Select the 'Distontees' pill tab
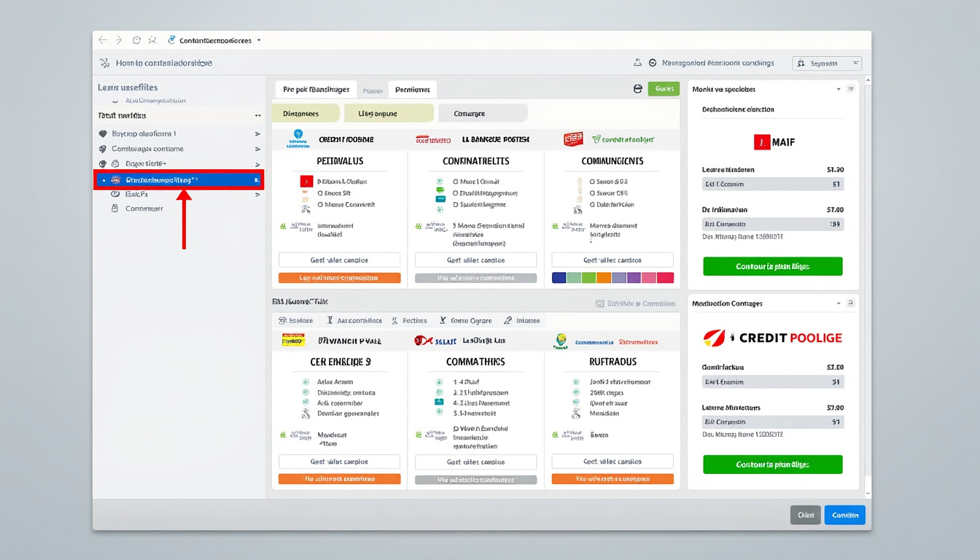The width and height of the screenshot is (980, 560). point(306,113)
